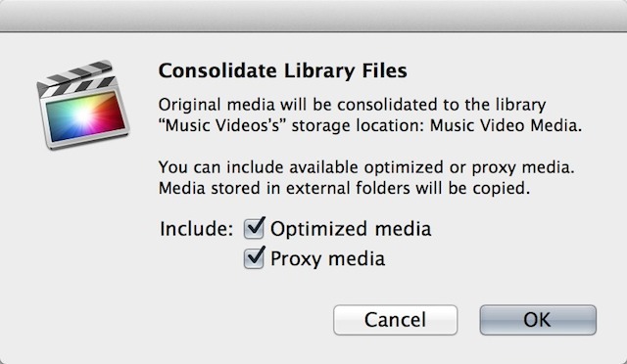Click the "Consolidate Library Files" heading
This screenshot has height=364, width=627.
(283, 70)
